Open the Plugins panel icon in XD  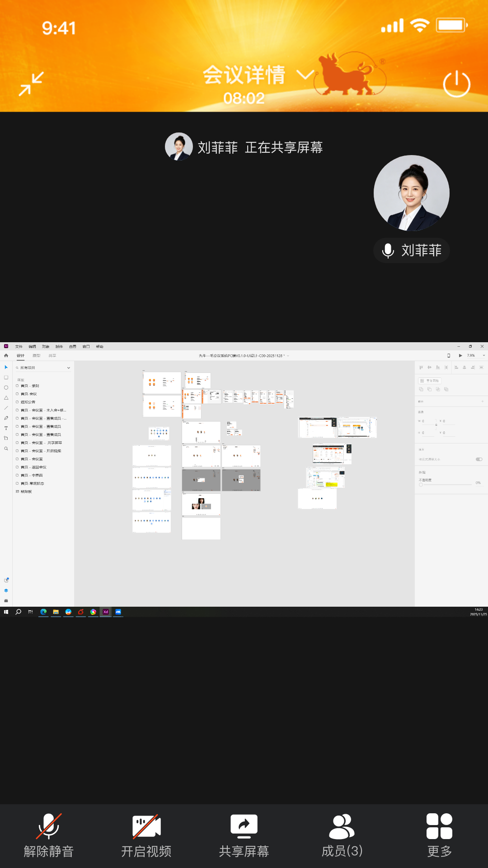6,600
